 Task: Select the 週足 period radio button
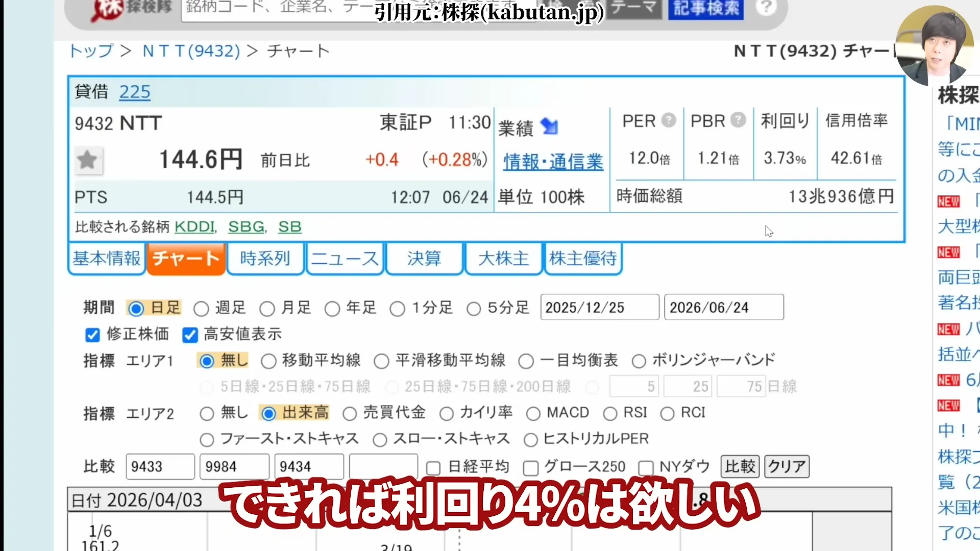pyautogui.click(x=201, y=309)
